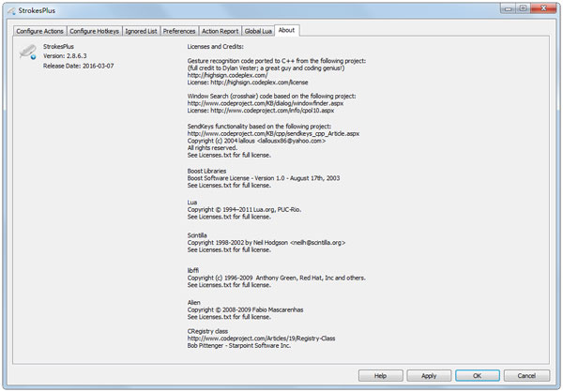Click the Boost Software License version line
Viewport: 563px width, 392px height.
(x=264, y=178)
